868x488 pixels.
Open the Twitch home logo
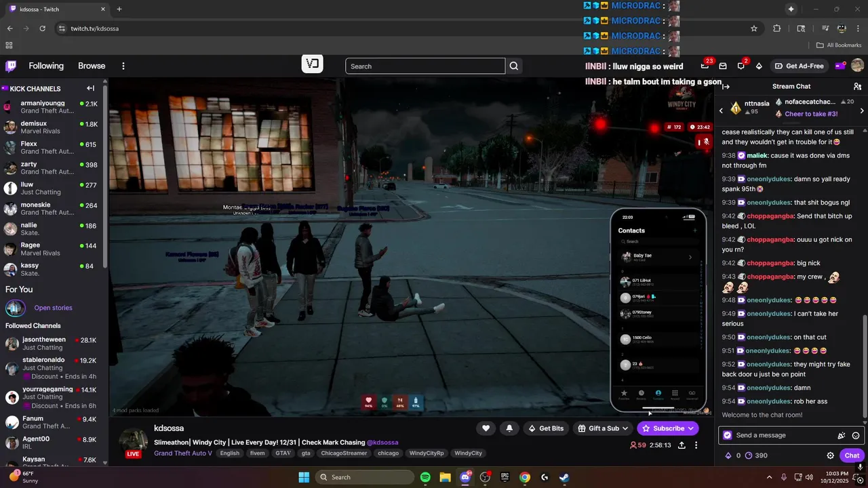click(x=11, y=66)
